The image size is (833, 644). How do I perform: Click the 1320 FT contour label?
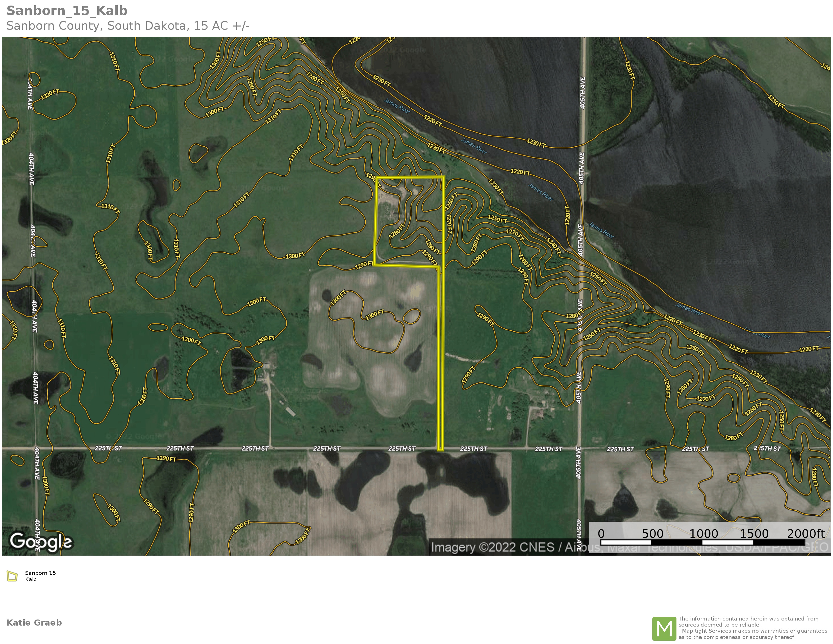[x=50, y=94]
